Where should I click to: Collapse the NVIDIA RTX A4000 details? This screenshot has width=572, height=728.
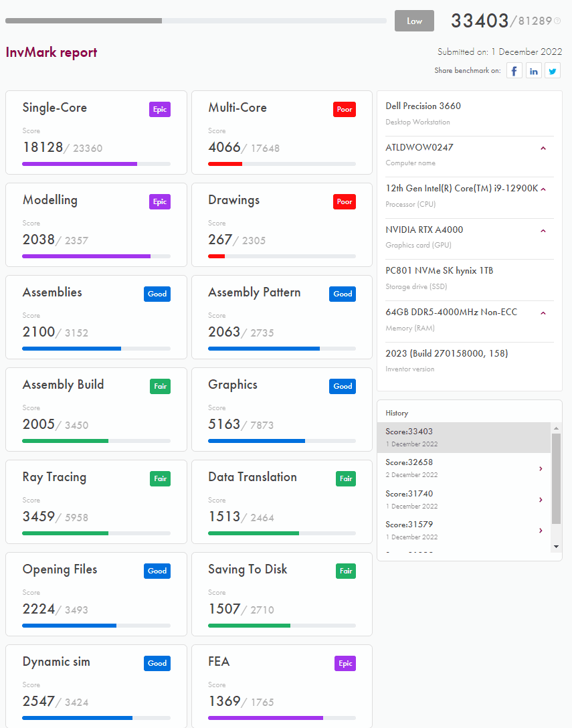[x=543, y=231]
